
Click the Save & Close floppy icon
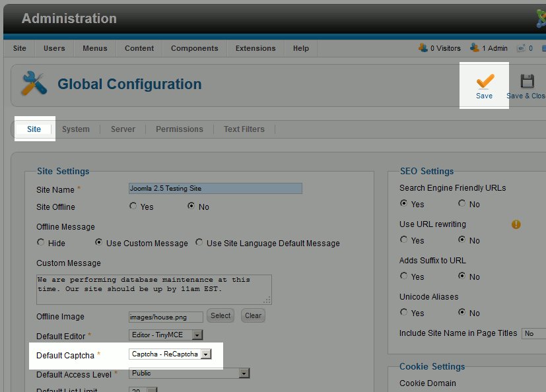(527, 81)
